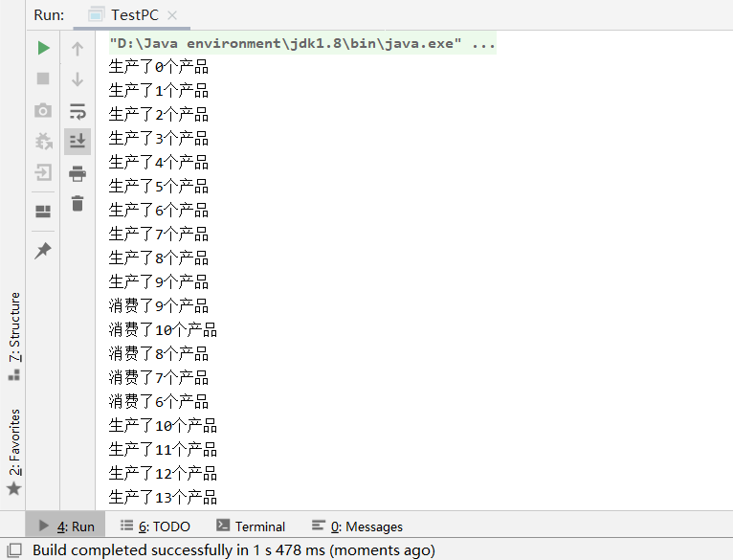Rerun TestPC with the green play icon
This screenshot has width=733, height=560.
[x=43, y=48]
